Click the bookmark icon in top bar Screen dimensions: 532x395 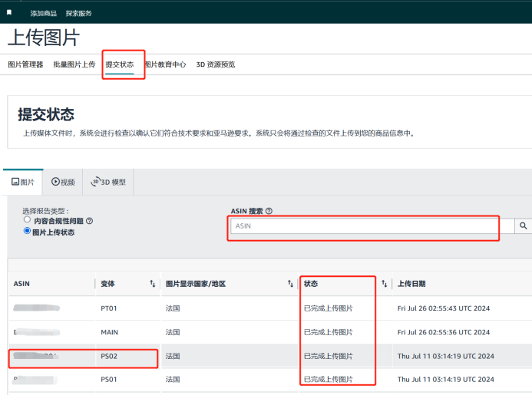(x=9, y=12)
